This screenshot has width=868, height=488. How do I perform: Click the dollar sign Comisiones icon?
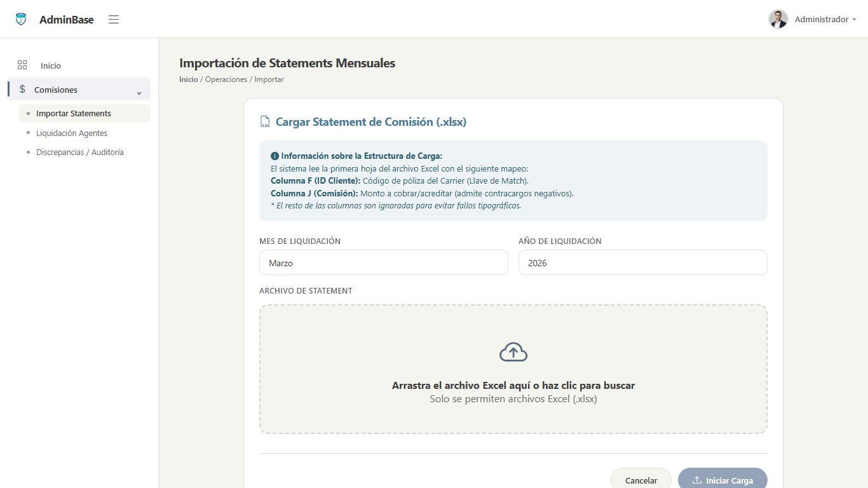pos(22,90)
